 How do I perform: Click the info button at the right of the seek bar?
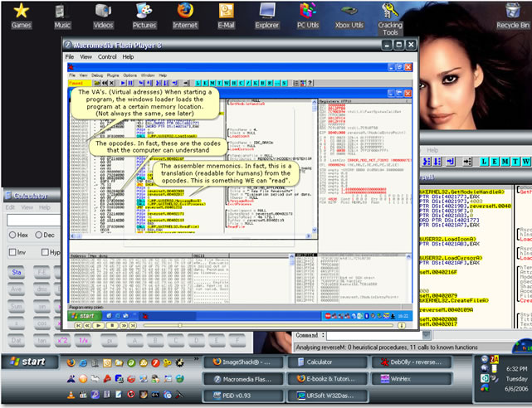pyautogui.click(x=402, y=325)
